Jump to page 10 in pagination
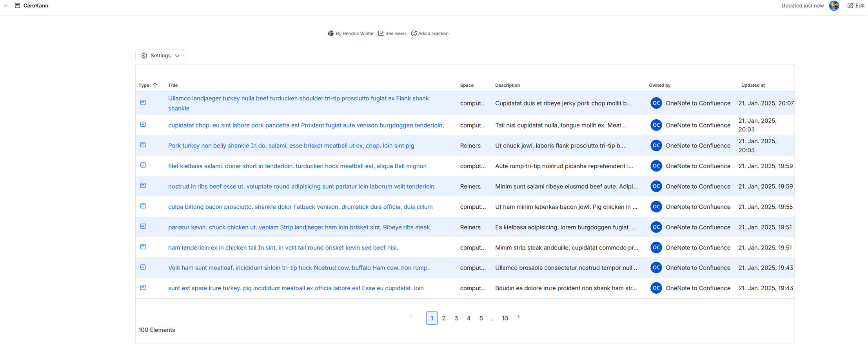868x353 pixels. coord(505,318)
